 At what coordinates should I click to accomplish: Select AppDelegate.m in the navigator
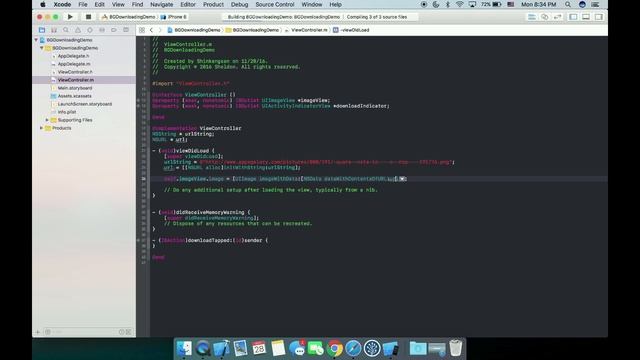(73, 64)
